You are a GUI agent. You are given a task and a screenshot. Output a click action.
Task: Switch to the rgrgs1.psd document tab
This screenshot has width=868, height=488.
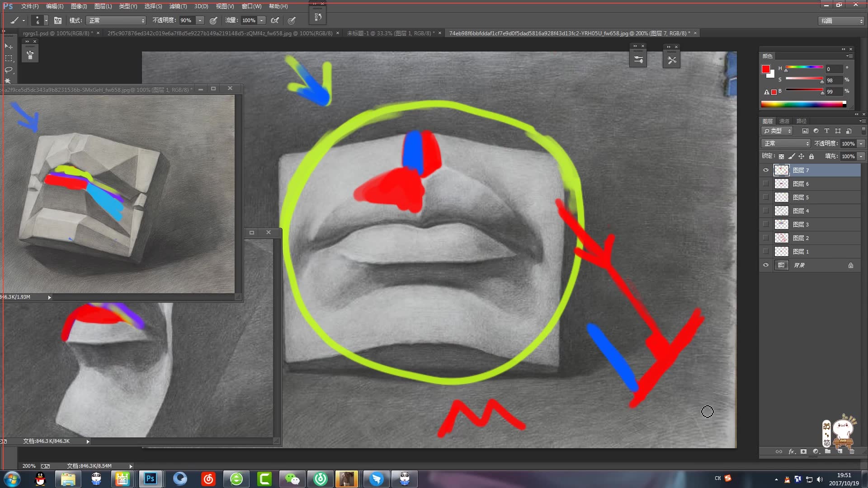(x=58, y=33)
